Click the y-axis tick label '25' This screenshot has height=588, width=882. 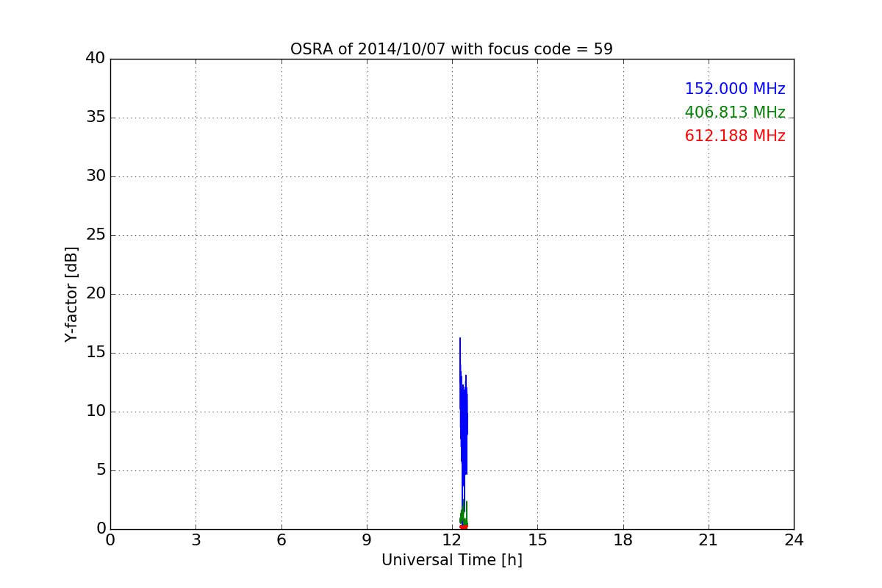tap(96, 235)
